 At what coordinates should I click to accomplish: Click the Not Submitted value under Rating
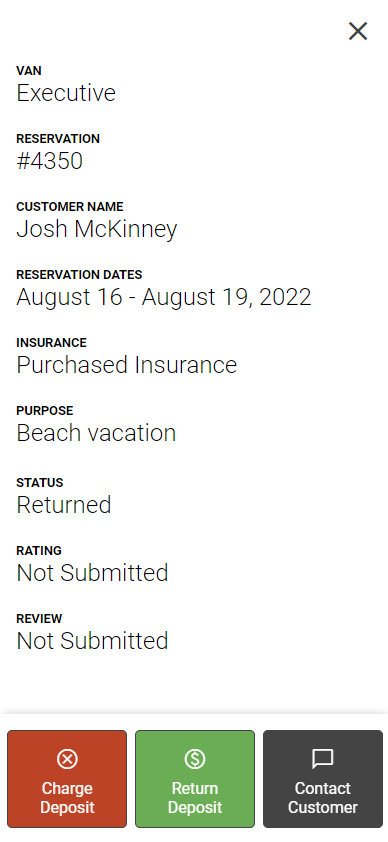coord(92,573)
